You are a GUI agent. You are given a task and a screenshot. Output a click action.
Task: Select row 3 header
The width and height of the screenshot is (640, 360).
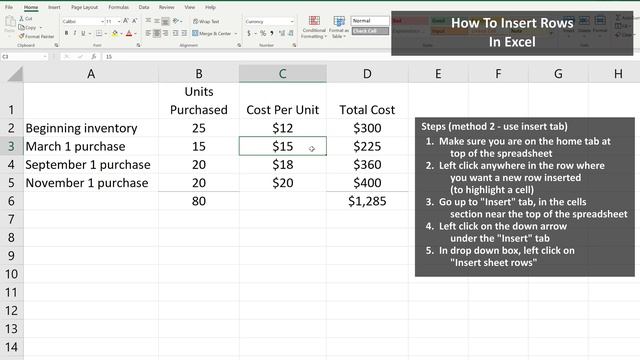coord(11,146)
